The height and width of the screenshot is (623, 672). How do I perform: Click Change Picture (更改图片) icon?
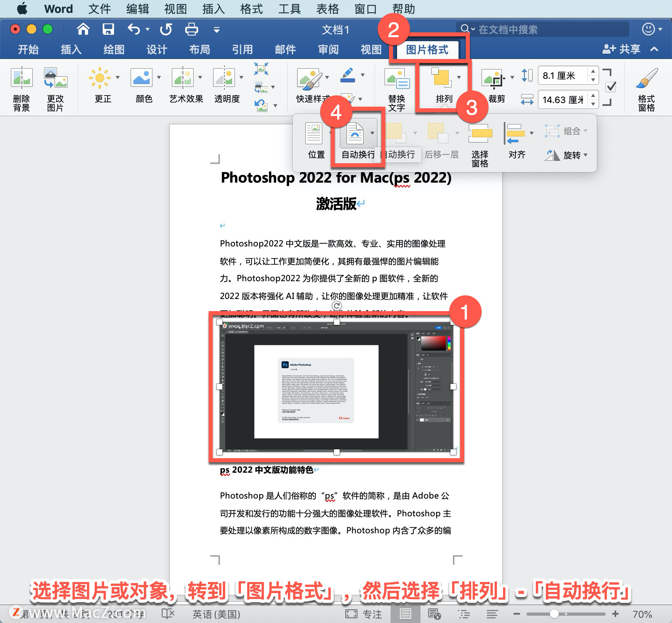[55, 78]
